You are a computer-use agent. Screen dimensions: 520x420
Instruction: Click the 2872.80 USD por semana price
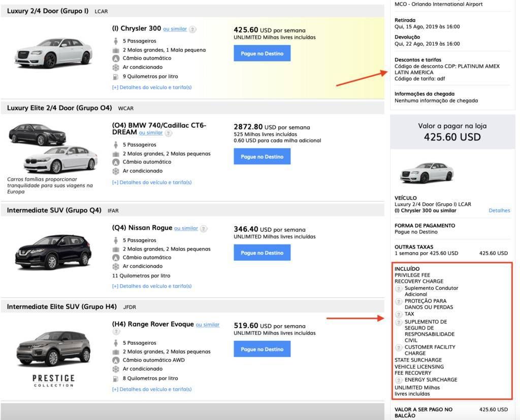point(272,127)
